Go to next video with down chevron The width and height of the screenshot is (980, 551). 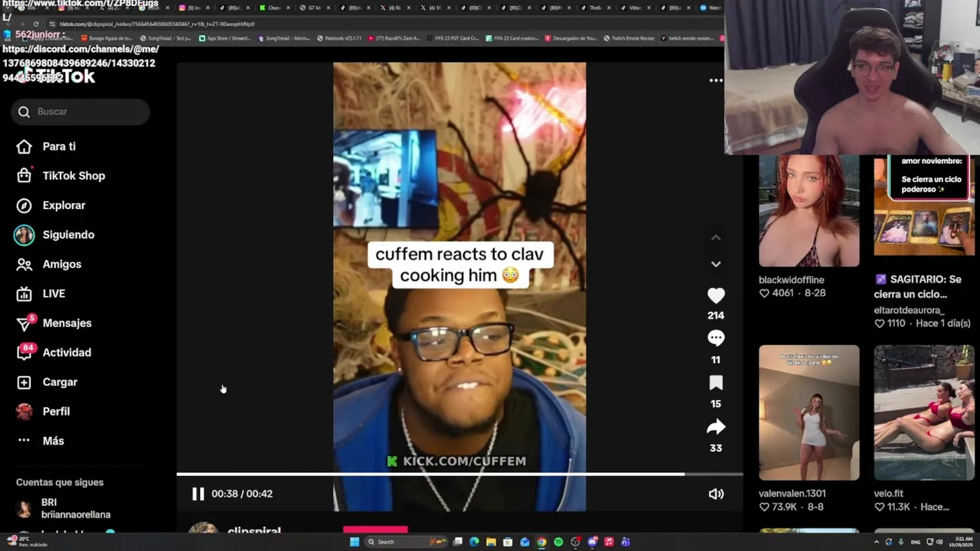716,264
